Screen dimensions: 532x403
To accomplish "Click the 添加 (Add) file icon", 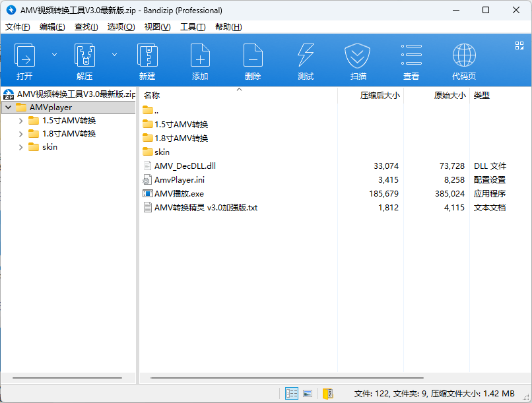I will pos(200,55).
